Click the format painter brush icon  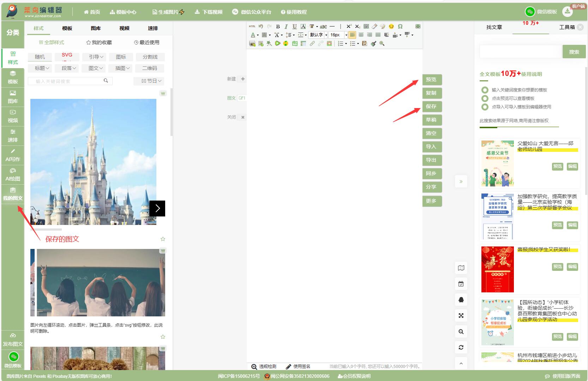373,43
